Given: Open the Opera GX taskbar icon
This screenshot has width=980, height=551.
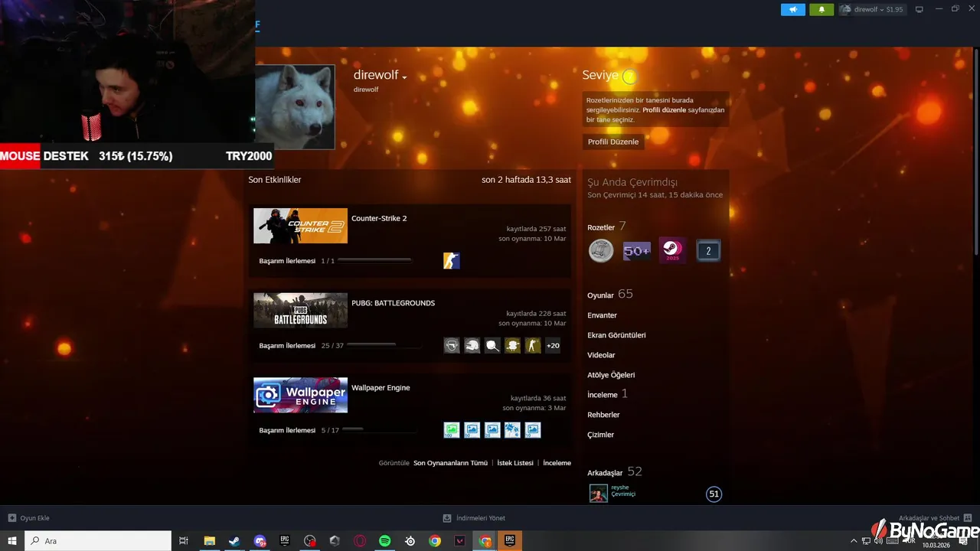Looking at the screenshot, I should [360, 541].
